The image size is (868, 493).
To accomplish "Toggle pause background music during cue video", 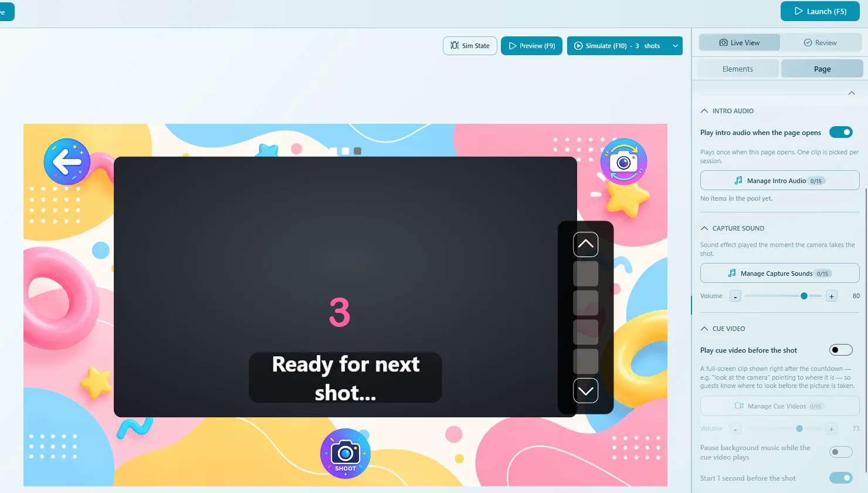I will coord(841,452).
